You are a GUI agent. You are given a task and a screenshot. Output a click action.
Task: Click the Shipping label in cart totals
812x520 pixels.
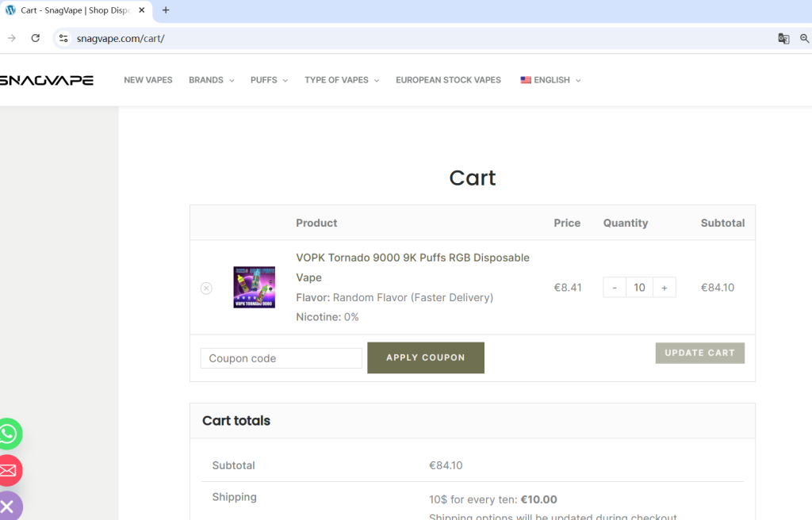pyautogui.click(x=234, y=497)
